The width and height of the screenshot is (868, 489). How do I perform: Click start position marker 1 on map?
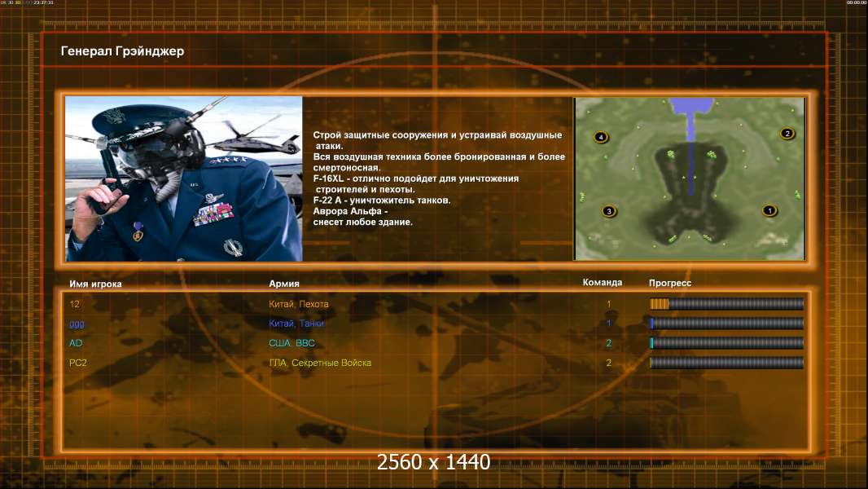[769, 210]
